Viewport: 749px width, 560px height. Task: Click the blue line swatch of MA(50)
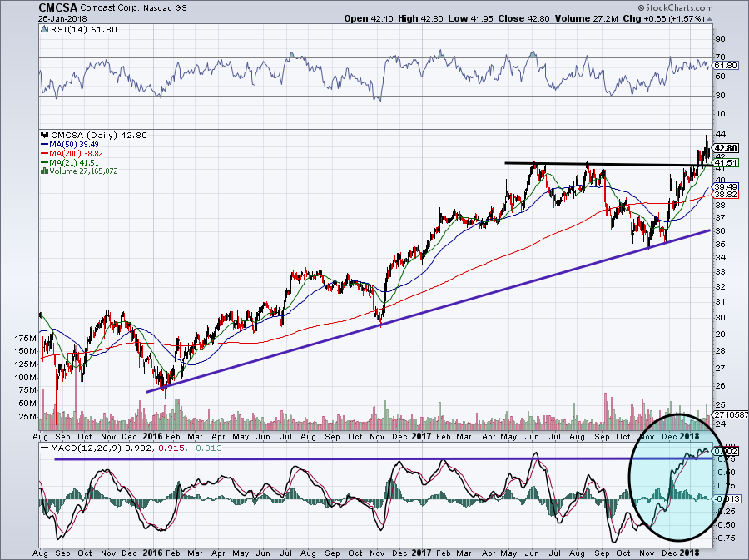[45, 144]
